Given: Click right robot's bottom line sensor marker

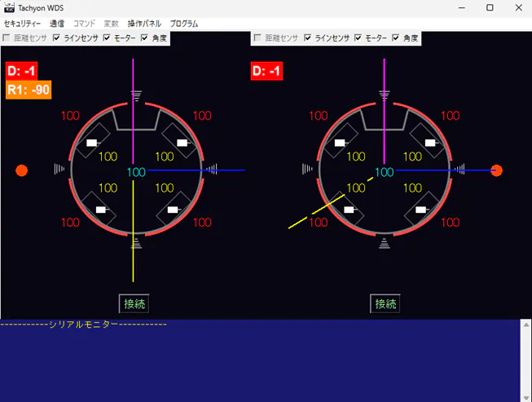Looking at the screenshot, I should 385,242.
